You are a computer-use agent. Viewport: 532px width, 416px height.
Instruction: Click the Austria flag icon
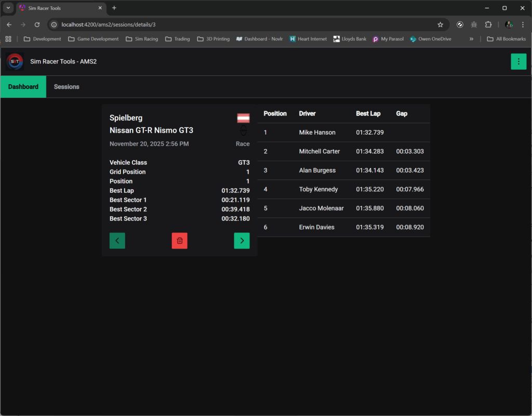coord(243,118)
